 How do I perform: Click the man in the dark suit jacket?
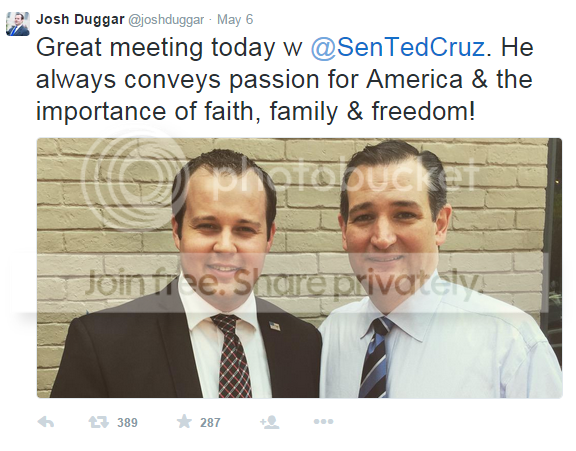(x=187, y=279)
